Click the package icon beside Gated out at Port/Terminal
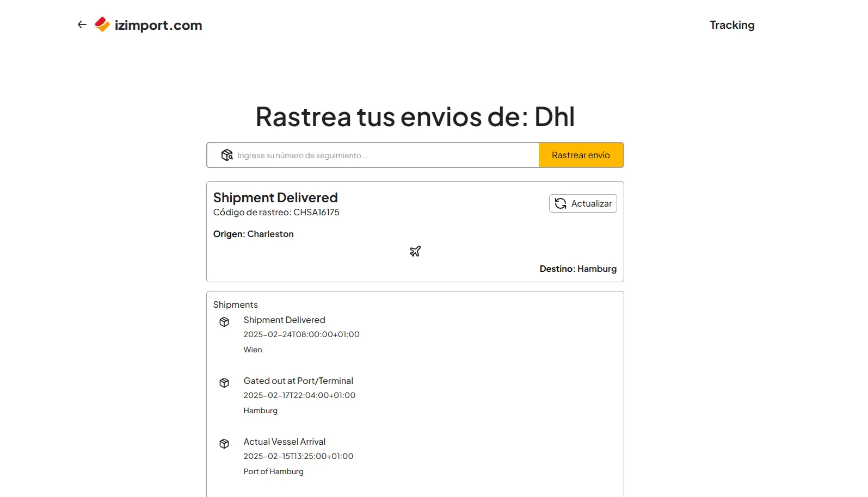This screenshot has height=497, width=868. pos(224,383)
